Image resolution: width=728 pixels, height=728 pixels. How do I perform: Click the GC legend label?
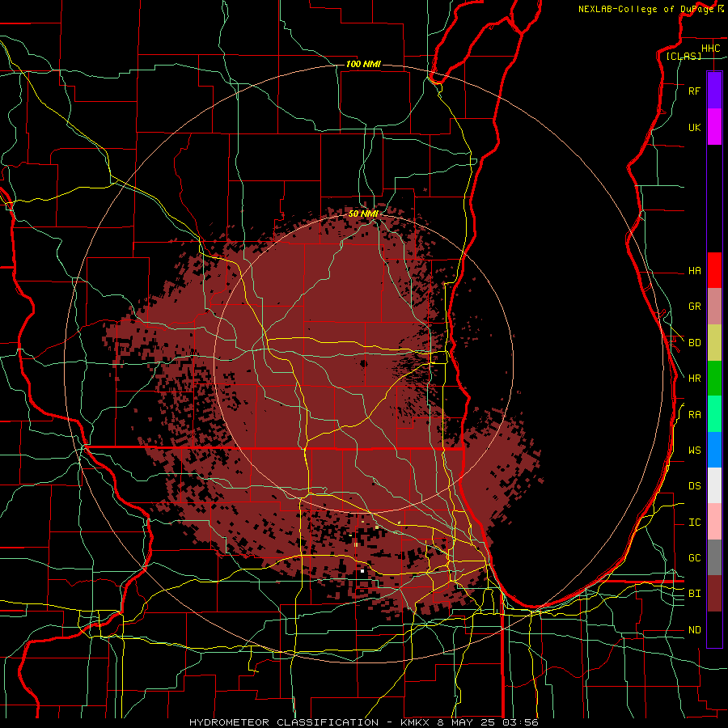coord(694,557)
